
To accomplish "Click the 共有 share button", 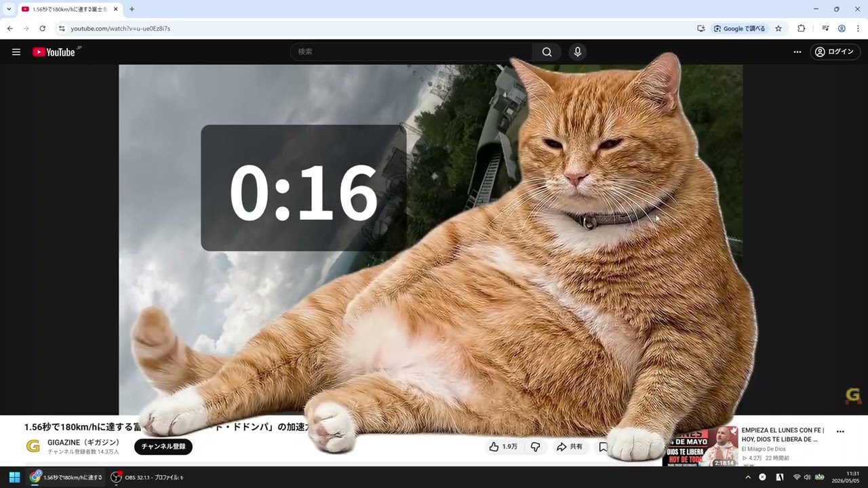I will coord(570,447).
